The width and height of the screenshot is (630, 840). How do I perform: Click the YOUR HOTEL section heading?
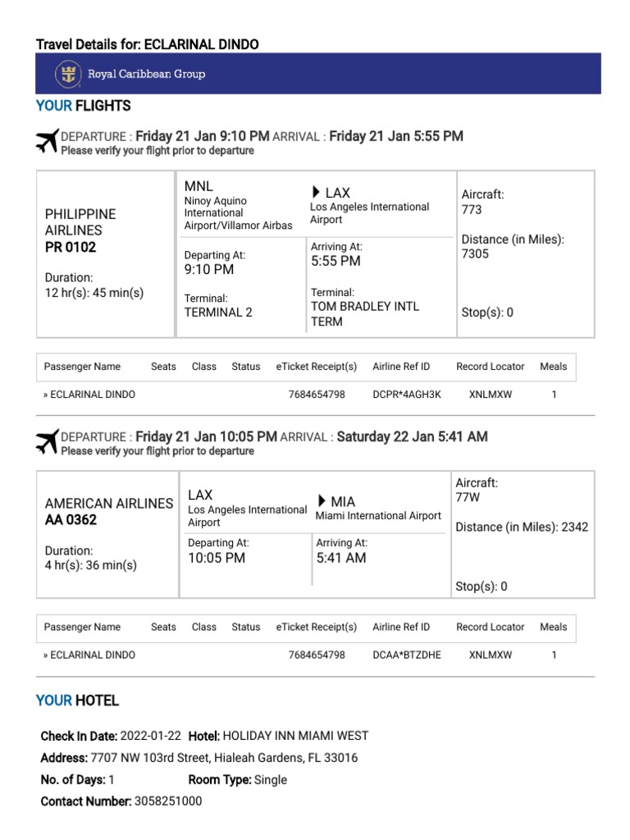[77, 701]
